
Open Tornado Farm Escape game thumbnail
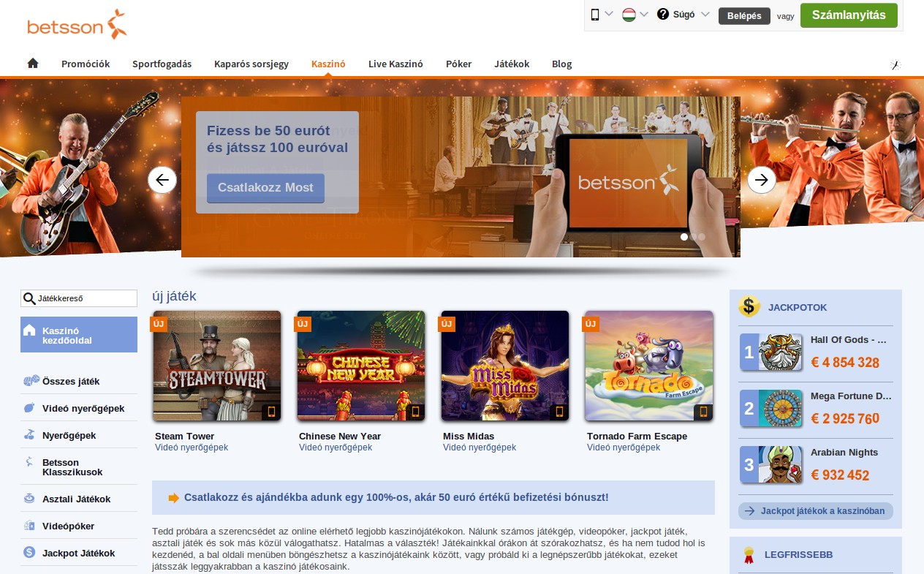[x=649, y=366]
